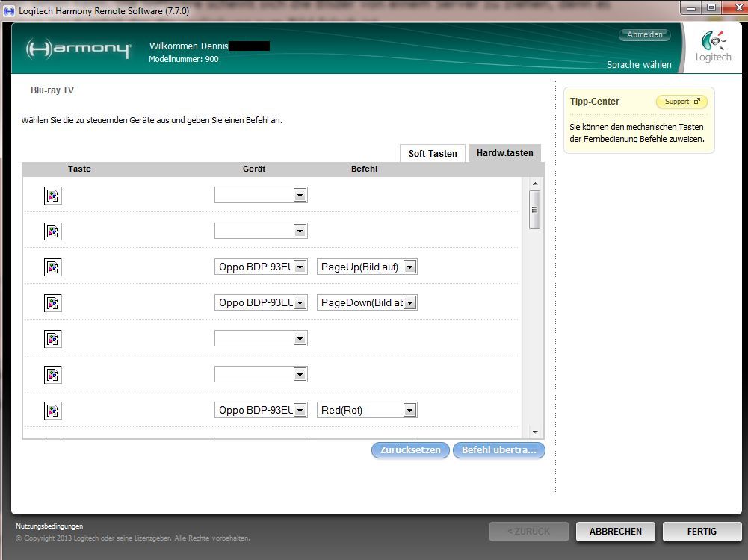Expand the PageDown command dropdown
The width and height of the screenshot is (748, 560).
(367, 302)
